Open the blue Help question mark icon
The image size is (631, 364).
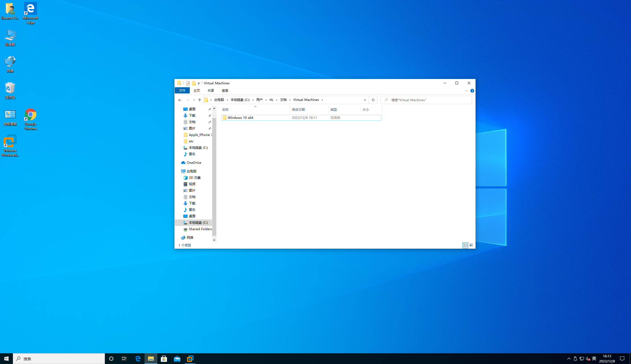tap(472, 91)
